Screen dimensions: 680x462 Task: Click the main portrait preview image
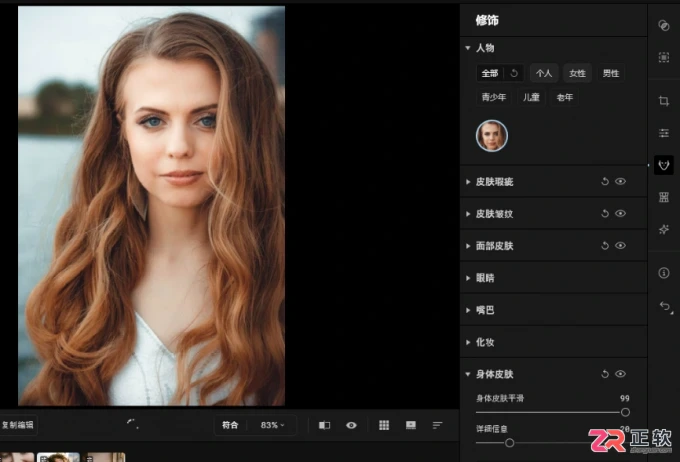point(151,206)
